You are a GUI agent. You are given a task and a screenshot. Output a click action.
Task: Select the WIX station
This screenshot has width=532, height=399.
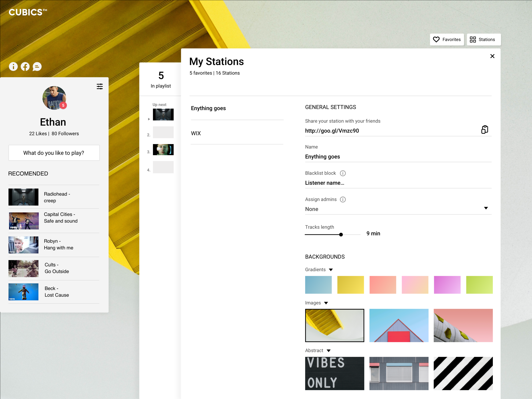(x=196, y=133)
